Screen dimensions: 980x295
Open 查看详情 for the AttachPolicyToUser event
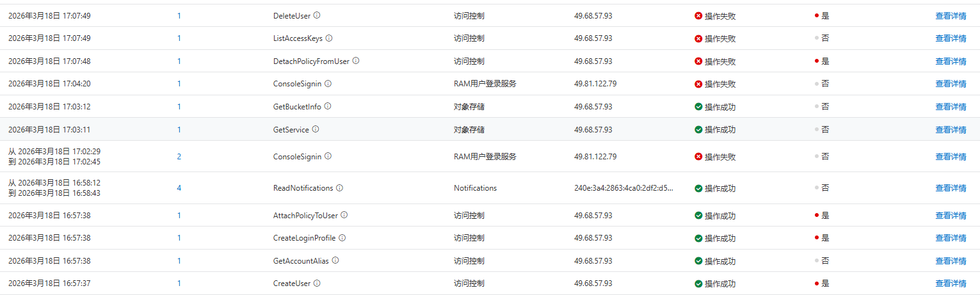click(x=951, y=216)
